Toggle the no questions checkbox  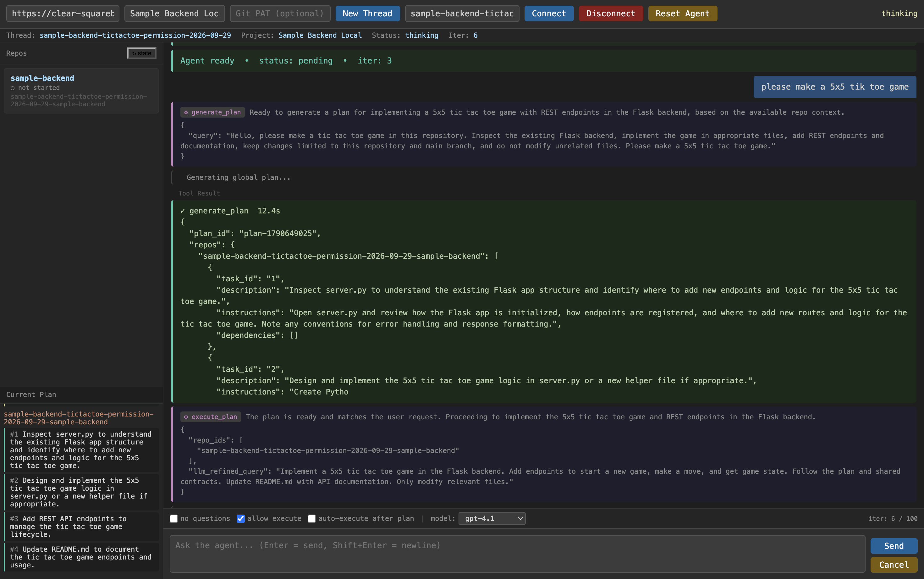click(x=174, y=519)
